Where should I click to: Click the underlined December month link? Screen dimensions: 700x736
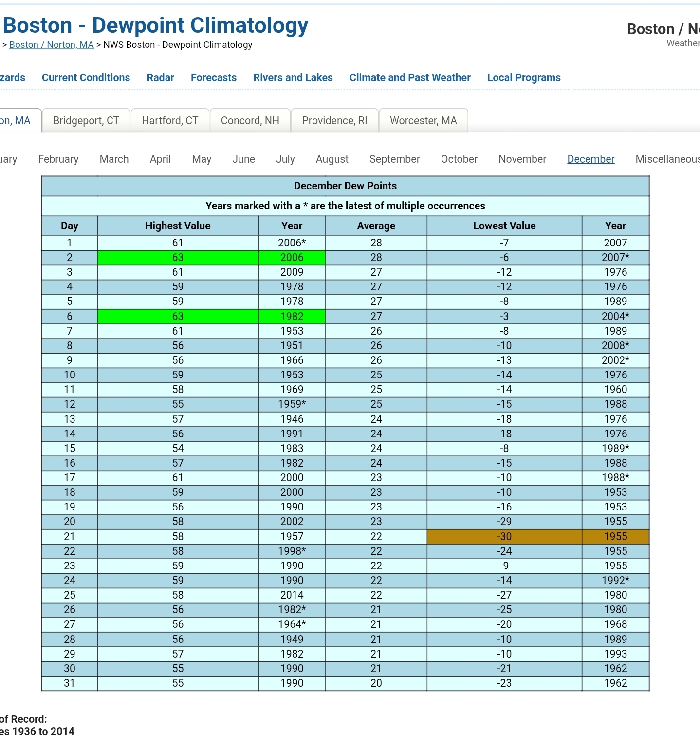590,159
